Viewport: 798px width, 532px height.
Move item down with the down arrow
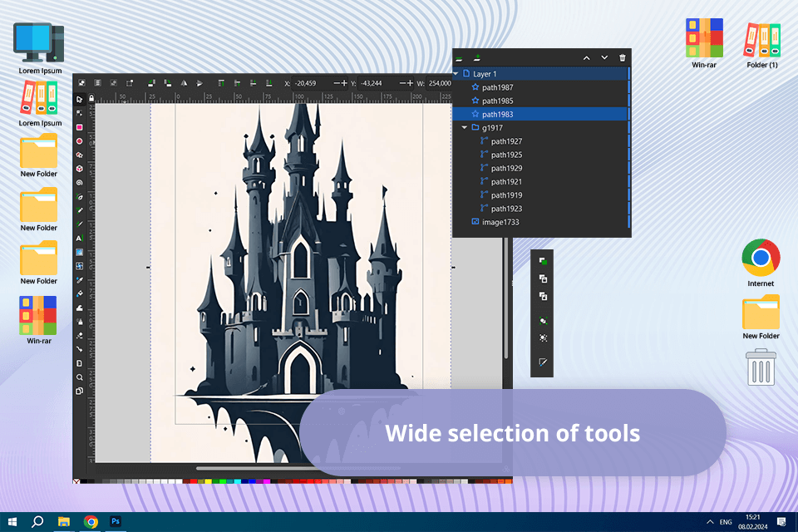(x=604, y=58)
